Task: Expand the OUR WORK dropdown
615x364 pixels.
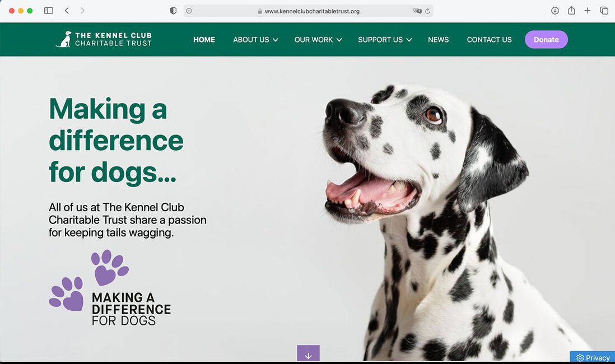Action: tap(318, 40)
